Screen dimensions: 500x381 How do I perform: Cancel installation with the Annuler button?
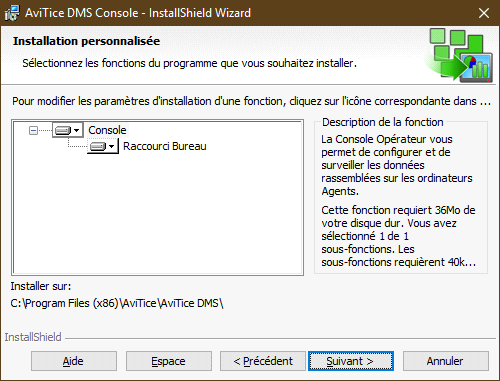pyautogui.click(x=446, y=361)
